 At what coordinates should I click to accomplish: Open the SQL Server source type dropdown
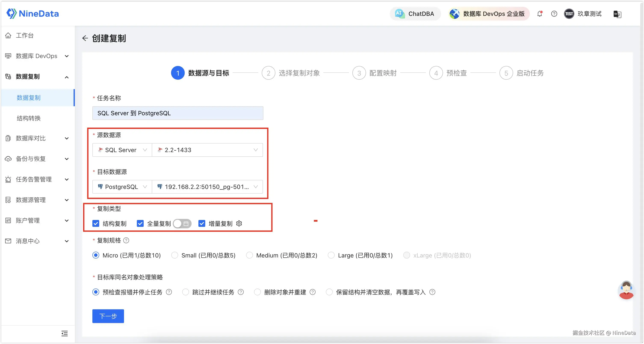click(x=122, y=150)
